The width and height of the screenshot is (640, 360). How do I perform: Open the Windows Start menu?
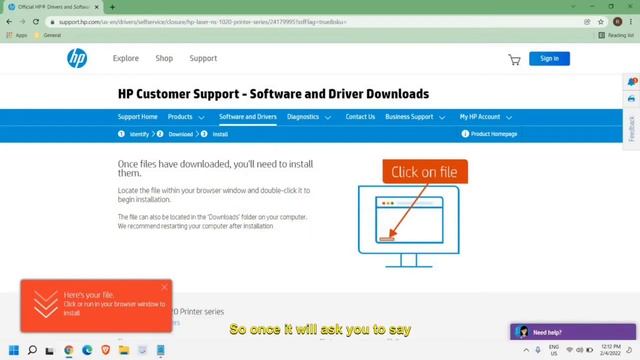pyautogui.click(x=14, y=350)
